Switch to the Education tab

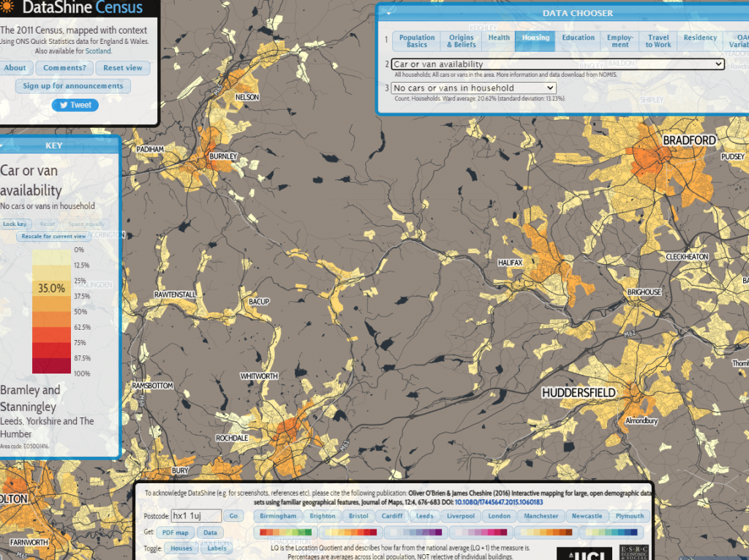tap(578, 41)
